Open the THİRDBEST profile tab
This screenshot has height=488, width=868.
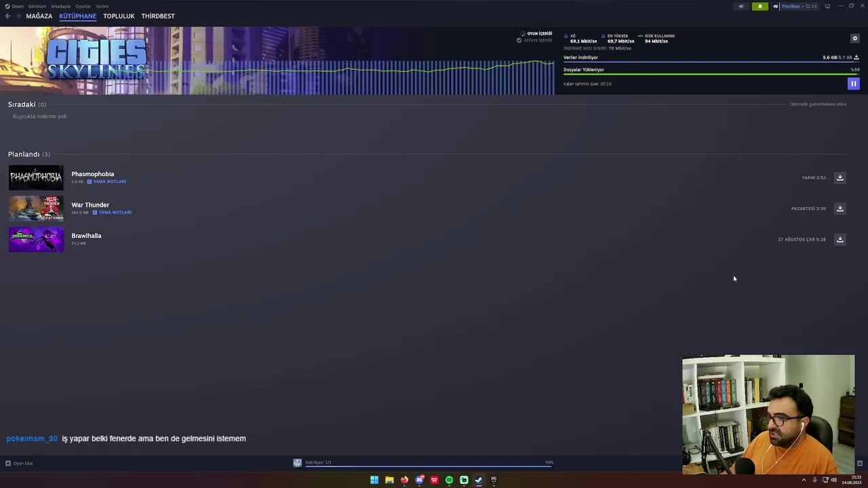point(158,16)
